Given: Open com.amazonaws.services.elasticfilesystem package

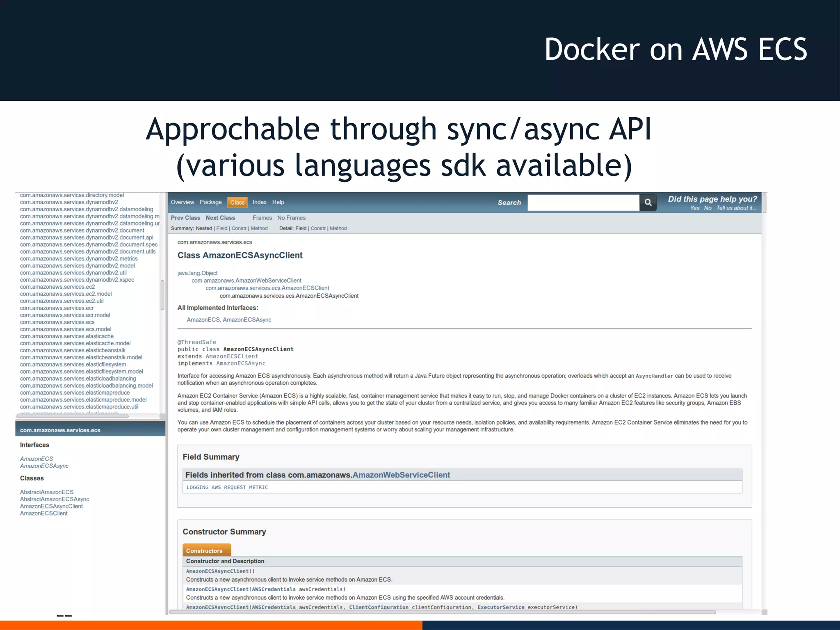Looking at the screenshot, I should (x=73, y=364).
